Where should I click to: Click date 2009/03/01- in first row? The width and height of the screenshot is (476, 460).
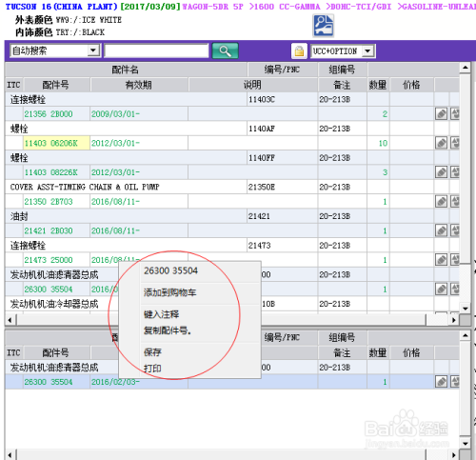[115, 114]
